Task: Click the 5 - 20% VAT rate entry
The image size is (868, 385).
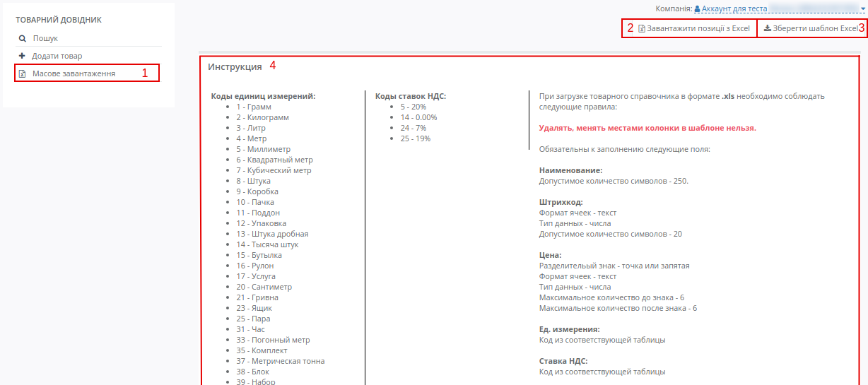Action: click(x=414, y=107)
